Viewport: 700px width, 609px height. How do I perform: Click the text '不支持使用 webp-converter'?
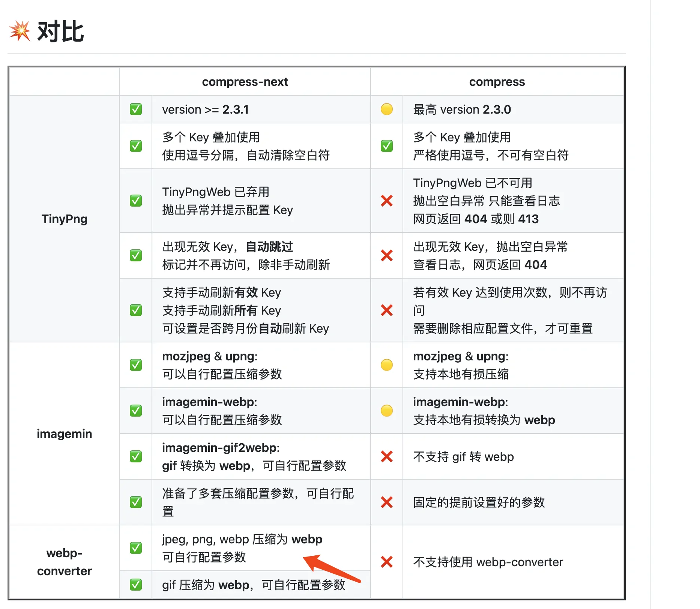pos(488,562)
